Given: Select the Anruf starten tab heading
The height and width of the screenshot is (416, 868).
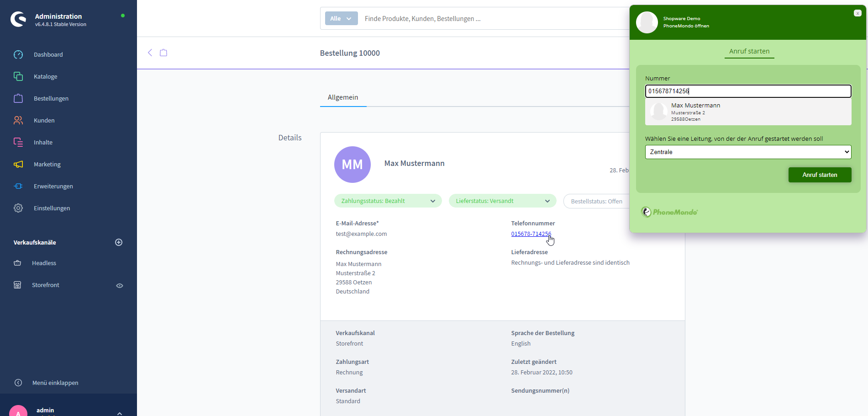Looking at the screenshot, I should coord(749,51).
